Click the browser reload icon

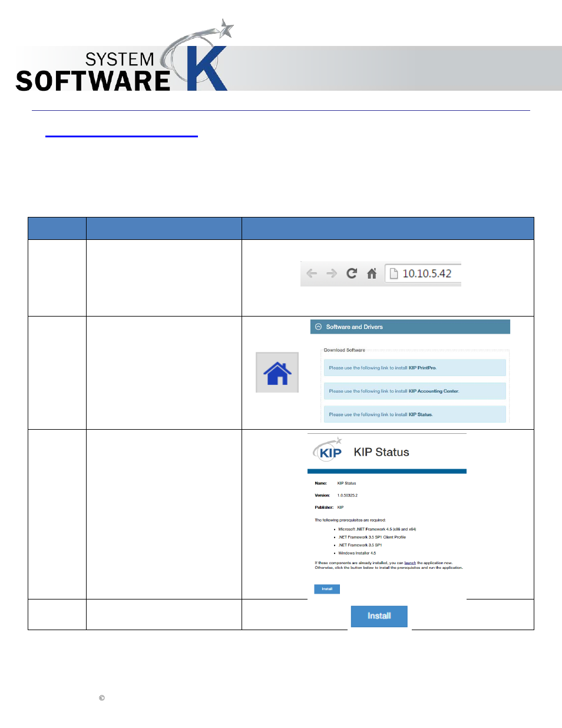pyautogui.click(x=352, y=274)
